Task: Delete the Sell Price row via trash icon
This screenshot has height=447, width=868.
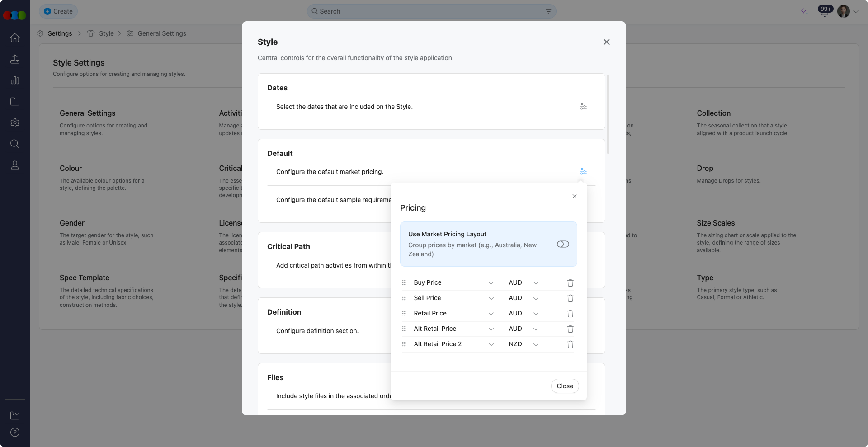Action: click(x=570, y=298)
